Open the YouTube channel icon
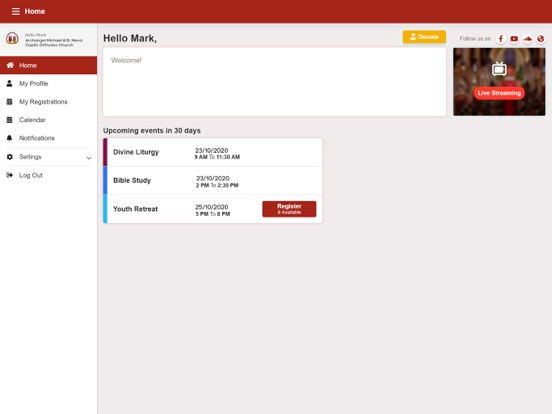 514,39
